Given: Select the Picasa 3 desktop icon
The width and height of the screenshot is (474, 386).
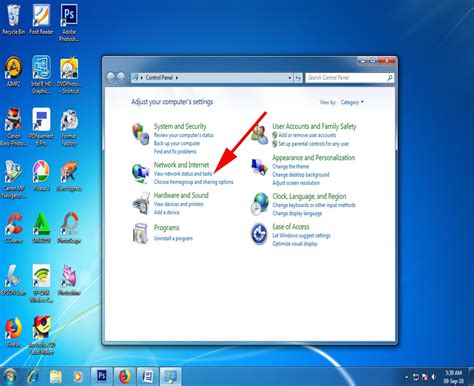Looking at the screenshot, I should (x=41, y=176).
